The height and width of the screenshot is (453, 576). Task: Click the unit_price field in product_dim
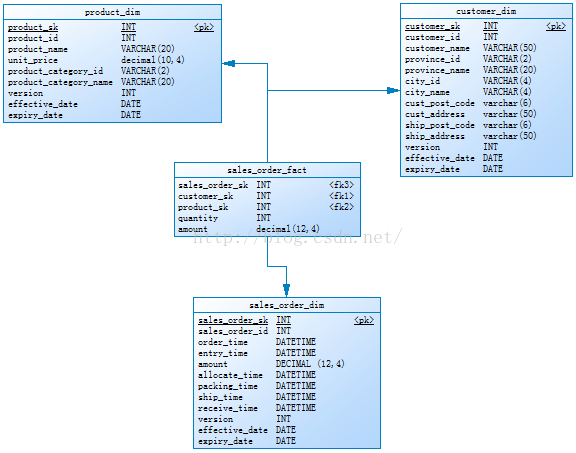click(x=33, y=60)
